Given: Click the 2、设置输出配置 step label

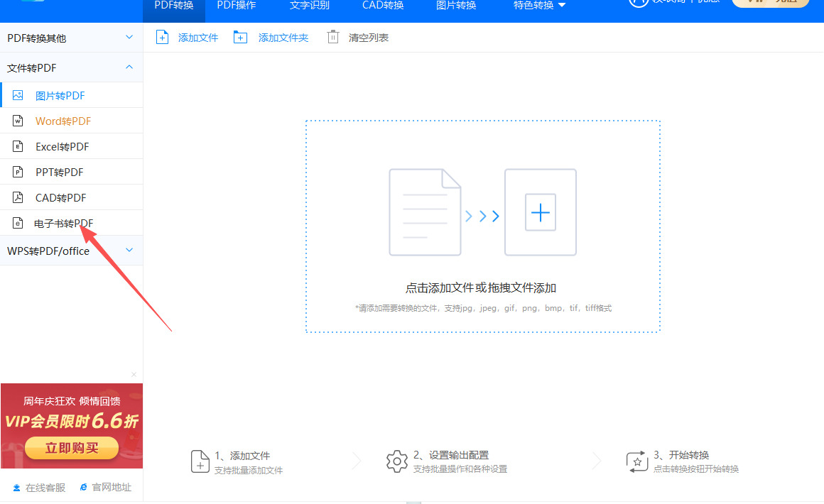Looking at the screenshot, I should [451, 455].
